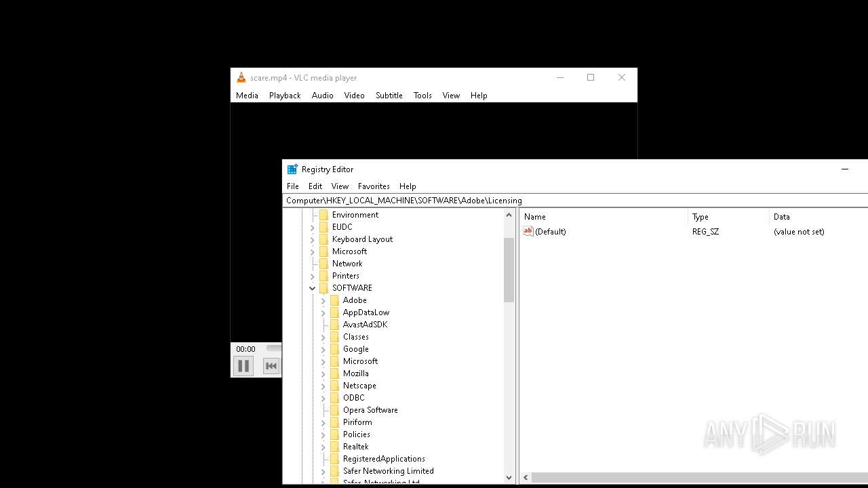The image size is (868, 488).
Task: Click the EUDC folder icon
Action: (x=323, y=227)
